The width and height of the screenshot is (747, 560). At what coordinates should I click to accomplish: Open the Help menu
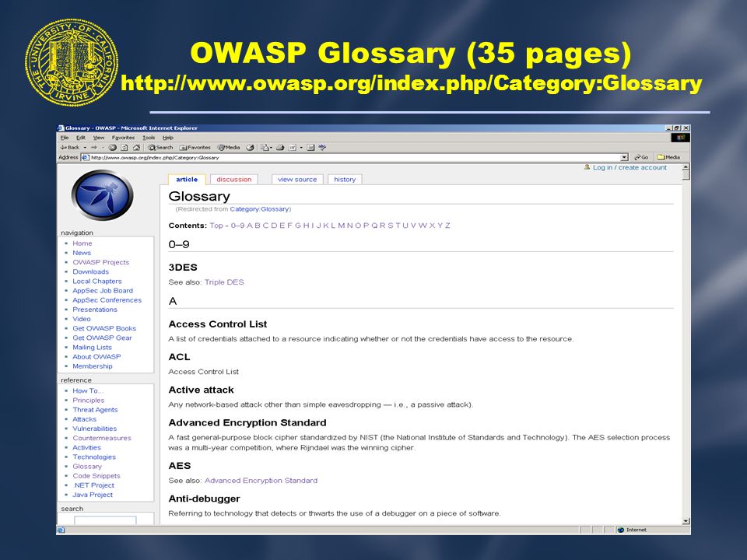(x=168, y=138)
